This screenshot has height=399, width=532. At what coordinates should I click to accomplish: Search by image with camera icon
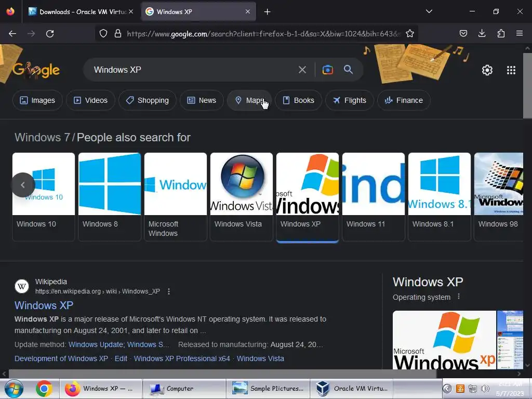click(327, 70)
